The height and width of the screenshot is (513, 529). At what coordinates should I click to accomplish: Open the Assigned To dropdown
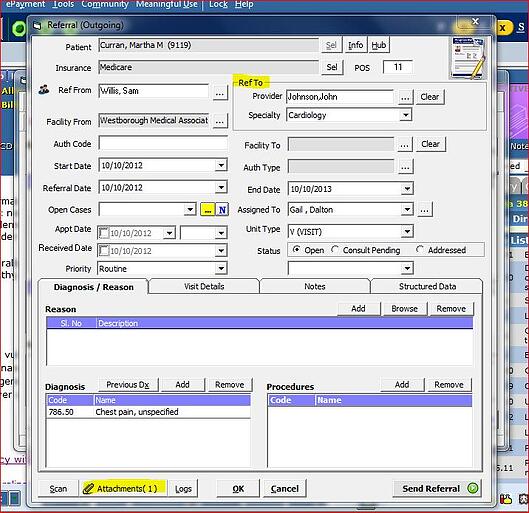tap(407, 209)
